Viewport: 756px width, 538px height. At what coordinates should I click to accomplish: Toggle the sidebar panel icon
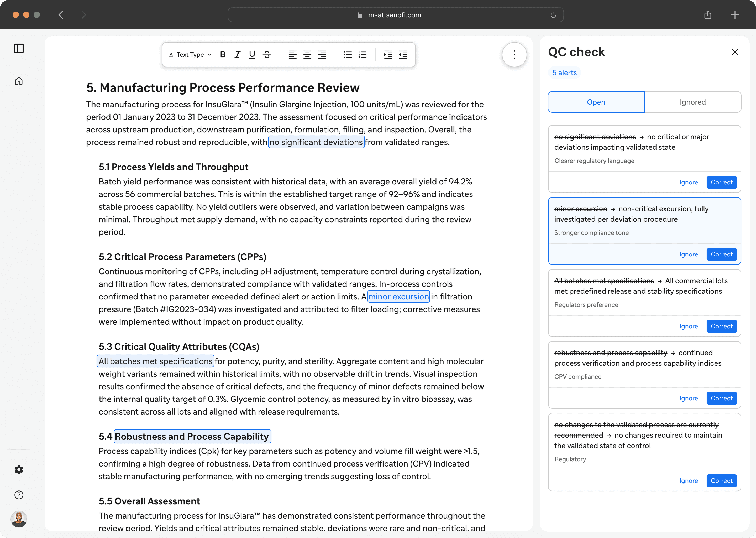point(19,48)
